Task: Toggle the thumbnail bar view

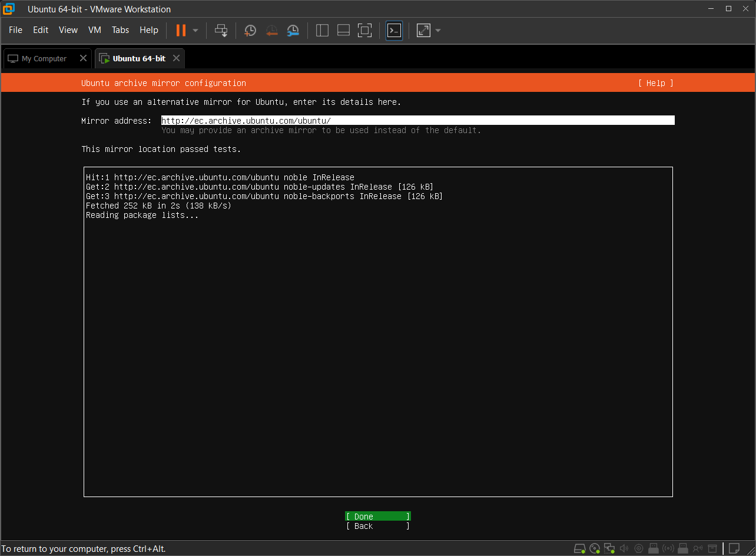Action: point(343,30)
